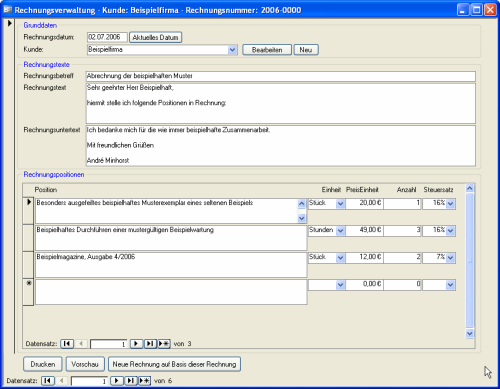
Task: Click the positions list vertical scrollbar track
Action: pos(470,261)
